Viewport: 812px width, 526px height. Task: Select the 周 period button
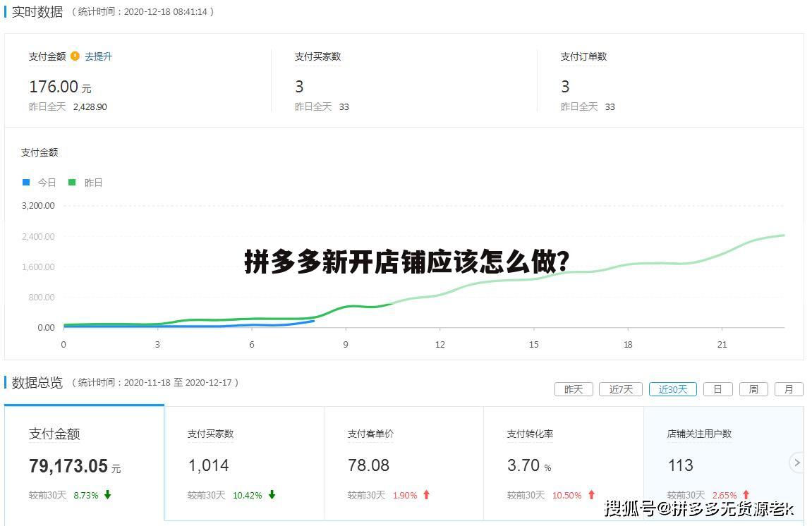(753, 389)
